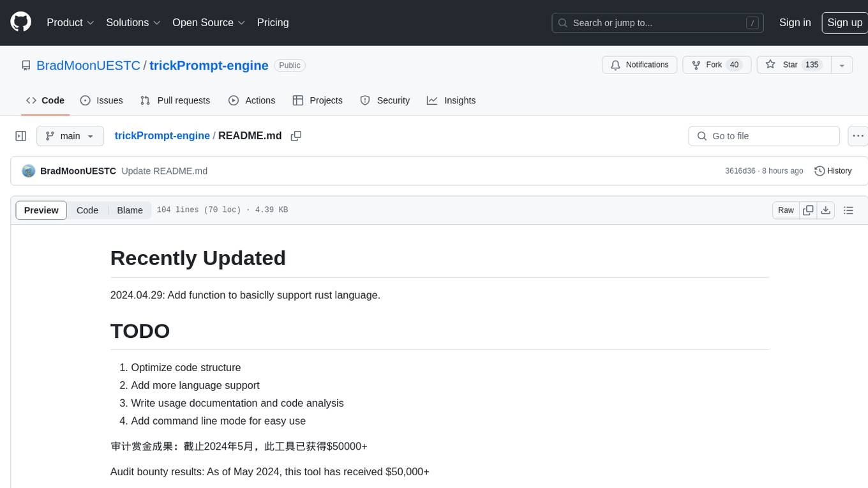Click 'Write usage documentation and code analysis'
Screen dimensions: 868x488
pyautogui.click(x=237, y=404)
